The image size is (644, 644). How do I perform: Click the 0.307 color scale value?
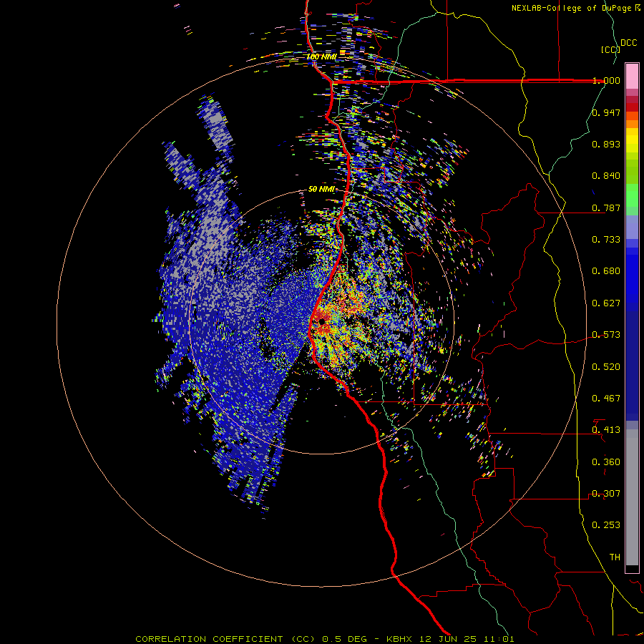(x=606, y=494)
